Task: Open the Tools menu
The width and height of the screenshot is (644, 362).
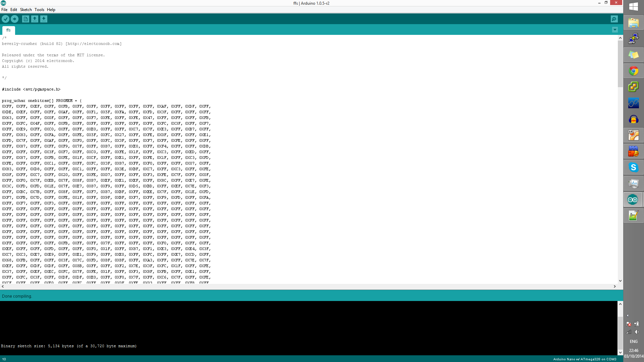Action: pos(39,9)
